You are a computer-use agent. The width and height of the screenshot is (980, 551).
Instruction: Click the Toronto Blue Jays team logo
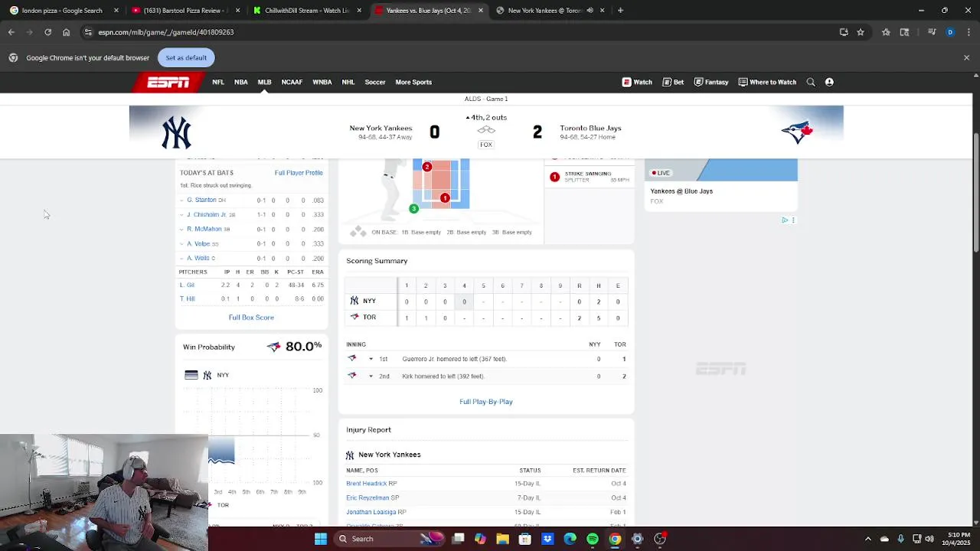pos(797,132)
